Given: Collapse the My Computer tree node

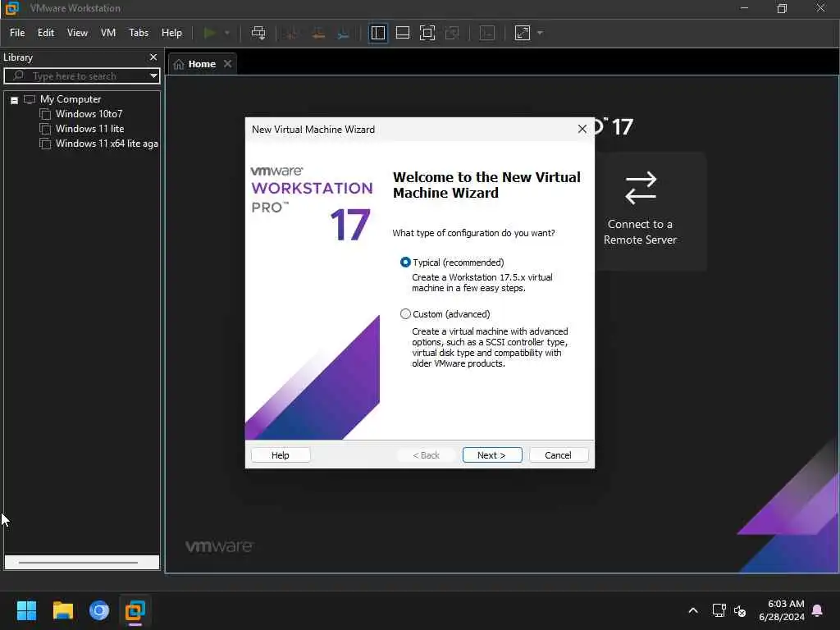Looking at the screenshot, I should pos(15,100).
